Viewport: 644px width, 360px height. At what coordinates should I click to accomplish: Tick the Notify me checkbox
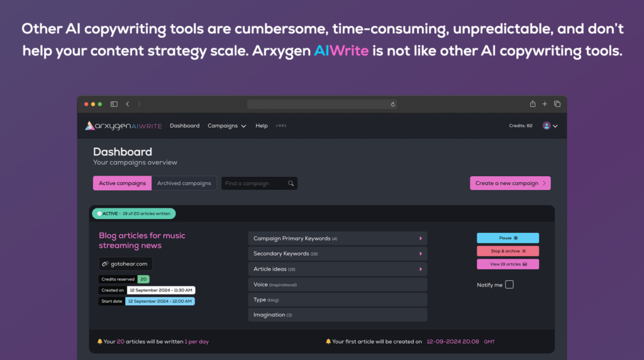(x=509, y=284)
